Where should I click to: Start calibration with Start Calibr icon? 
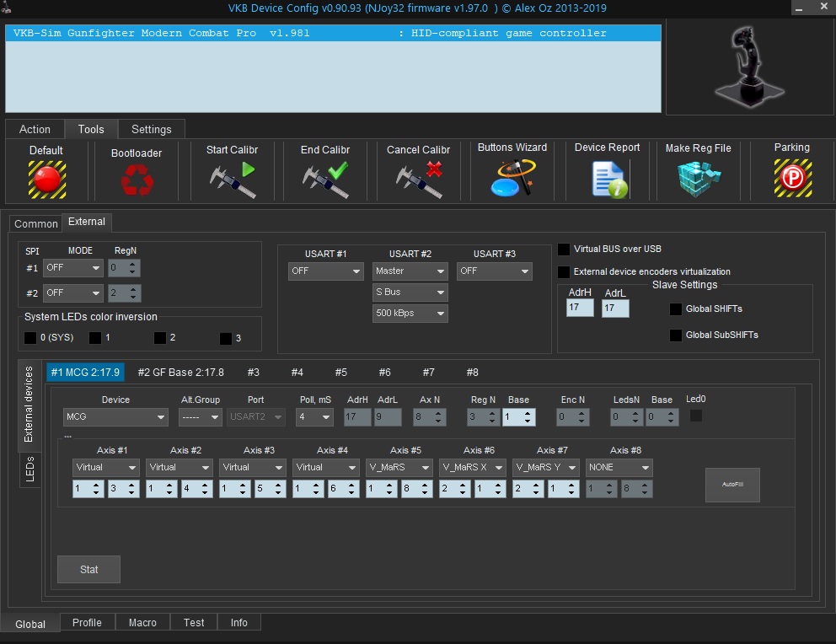(233, 179)
